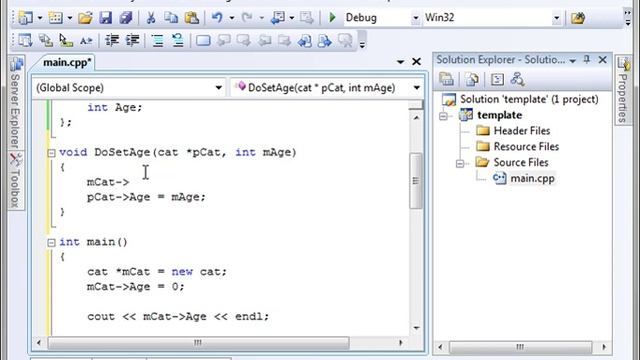Decrease line indent with the toolbar icon

point(112,40)
